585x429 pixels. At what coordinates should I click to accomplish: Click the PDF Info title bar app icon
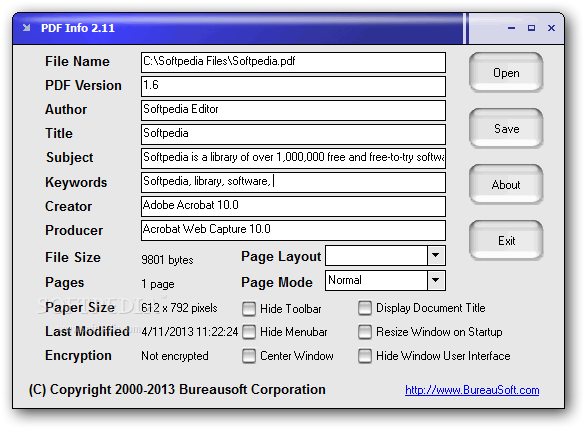click(x=26, y=28)
